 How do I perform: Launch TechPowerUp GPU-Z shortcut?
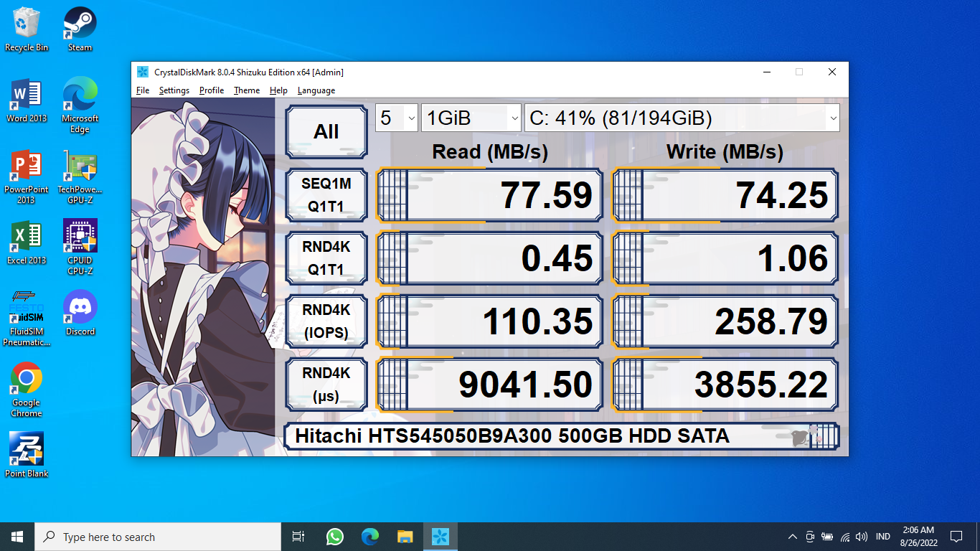(80, 176)
